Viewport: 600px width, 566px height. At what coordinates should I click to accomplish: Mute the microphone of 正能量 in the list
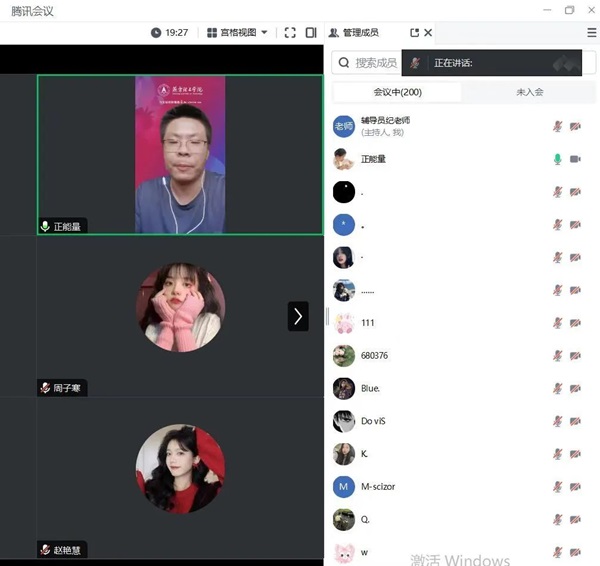click(x=558, y=159)
